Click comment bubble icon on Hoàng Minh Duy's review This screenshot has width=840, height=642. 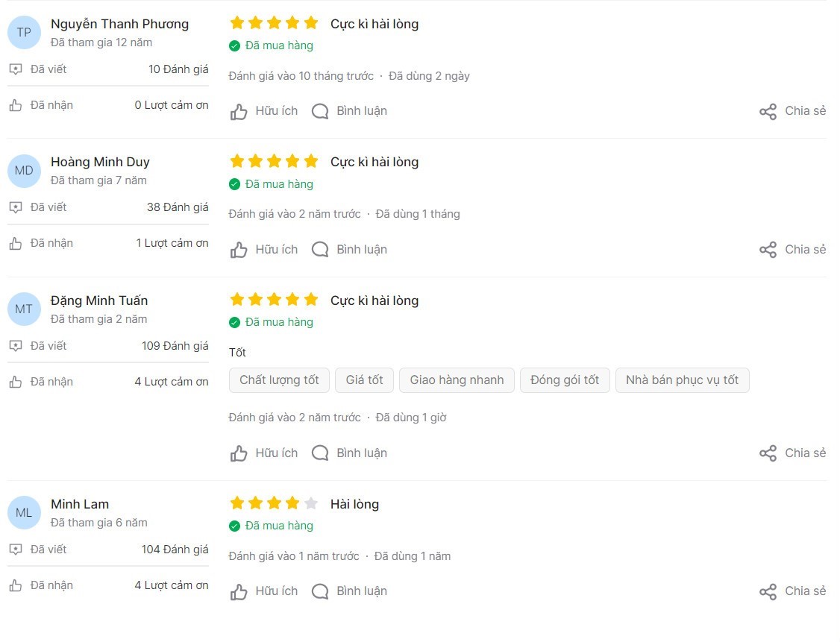pos(320,250)
